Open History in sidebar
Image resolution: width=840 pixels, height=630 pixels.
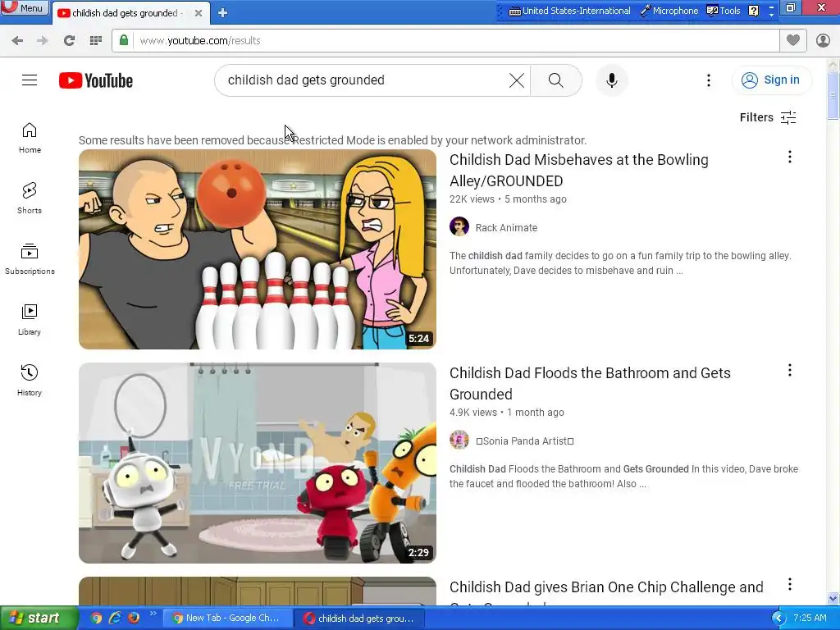(x=30, y=381)
